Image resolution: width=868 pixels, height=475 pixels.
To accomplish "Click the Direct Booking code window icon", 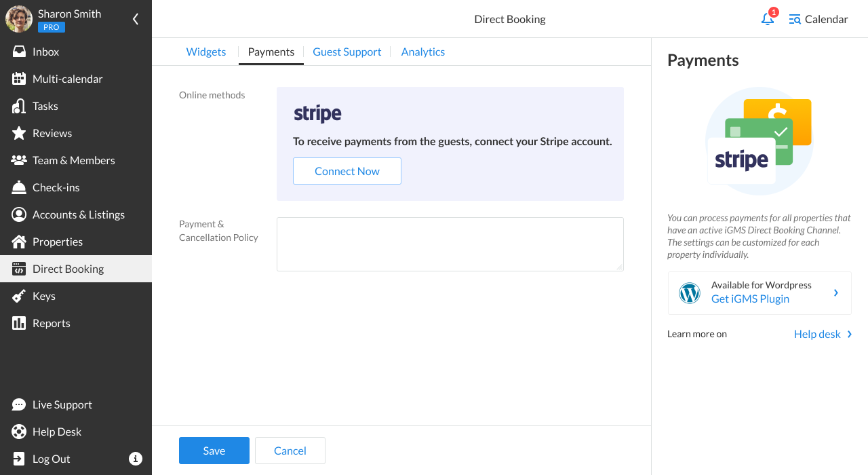I will [x=19, y=269].
